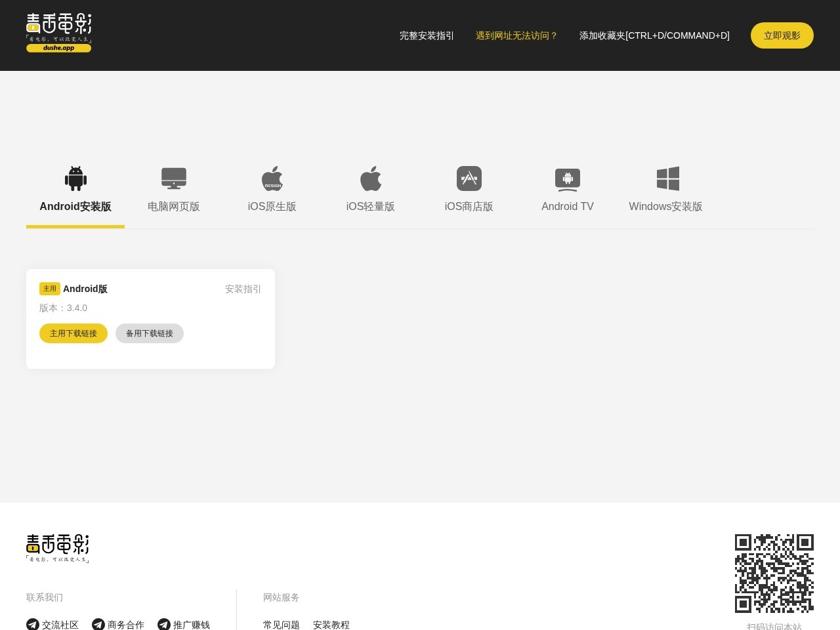Select the desktop monitor icon for web version
The height and width of the screenshot is (630, 840).
point(174,178)
